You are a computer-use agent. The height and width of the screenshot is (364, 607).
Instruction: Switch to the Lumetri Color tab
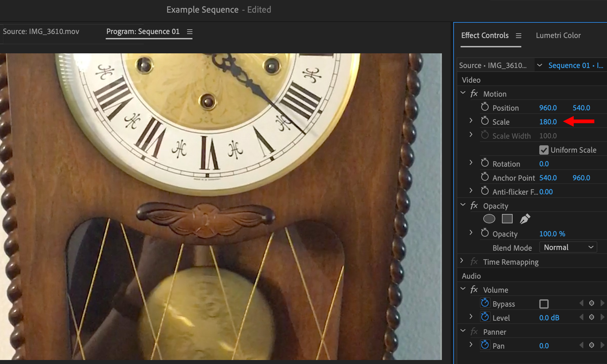point(558,35)
